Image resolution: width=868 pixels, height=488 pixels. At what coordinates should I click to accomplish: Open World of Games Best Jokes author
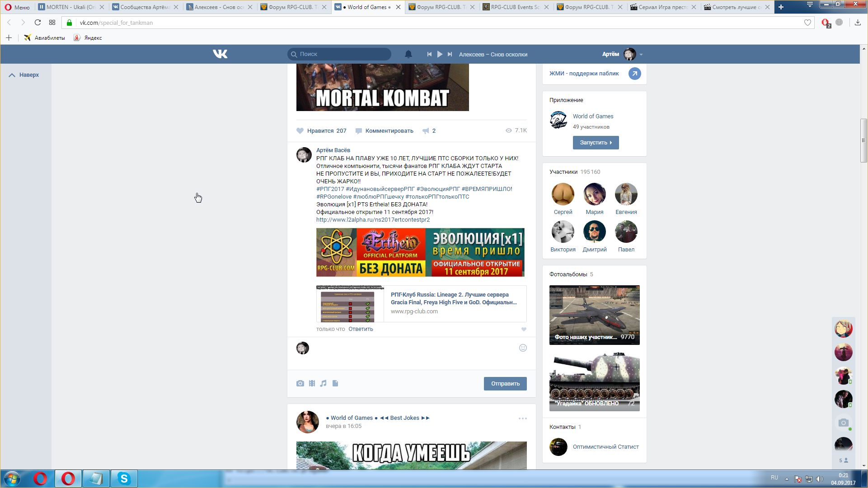click(378, 418)
